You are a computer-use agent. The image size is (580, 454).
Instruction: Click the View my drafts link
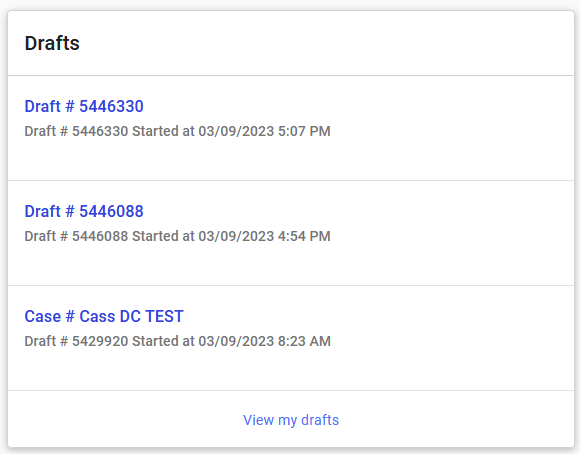coord(291,420)
